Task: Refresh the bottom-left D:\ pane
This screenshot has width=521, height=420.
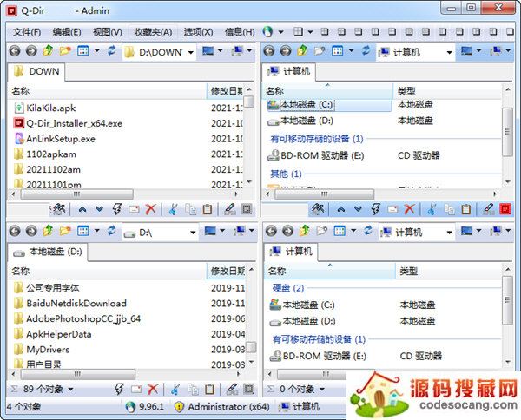Action: 112,231
